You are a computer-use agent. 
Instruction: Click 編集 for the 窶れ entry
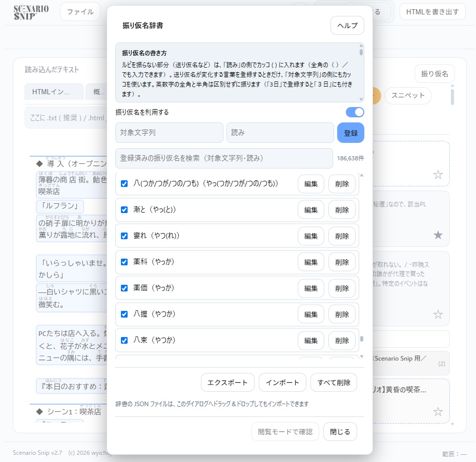(x=311, y=236)
